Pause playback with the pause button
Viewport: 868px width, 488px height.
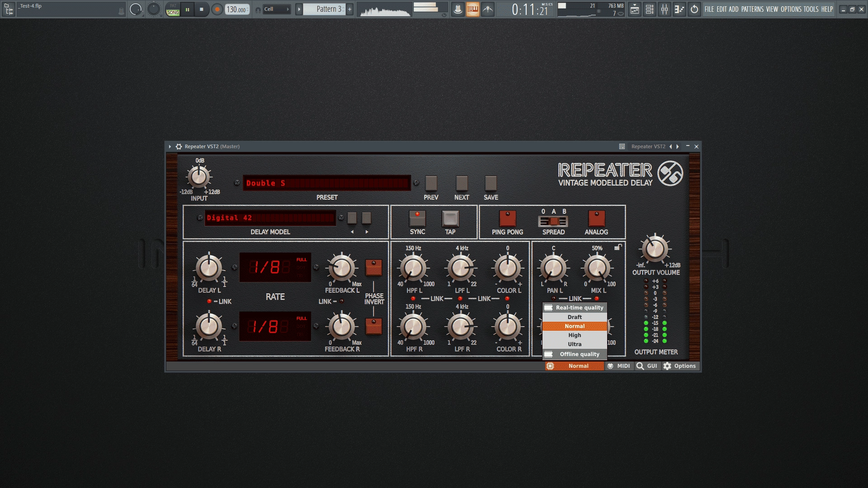click(187, 9)
